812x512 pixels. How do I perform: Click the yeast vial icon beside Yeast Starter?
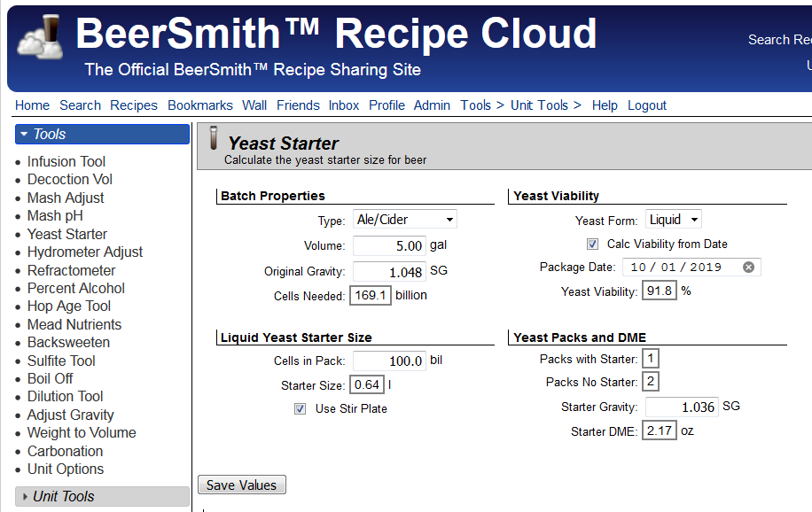tap(214, 138)
